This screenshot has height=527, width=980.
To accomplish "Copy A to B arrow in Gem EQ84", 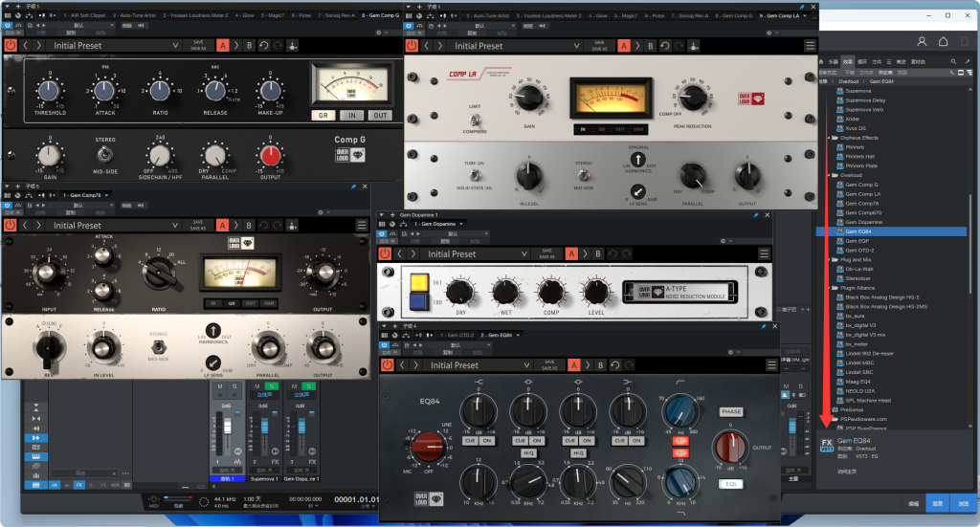I will pyautogui.click(x=588, y=364).
